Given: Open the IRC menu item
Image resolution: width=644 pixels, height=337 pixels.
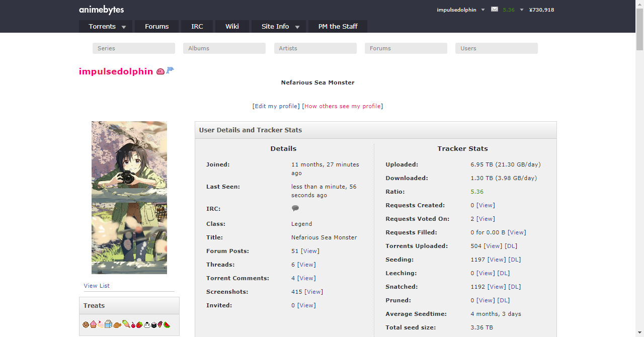Looking at the screenshot, I should (x=197, y=26).
